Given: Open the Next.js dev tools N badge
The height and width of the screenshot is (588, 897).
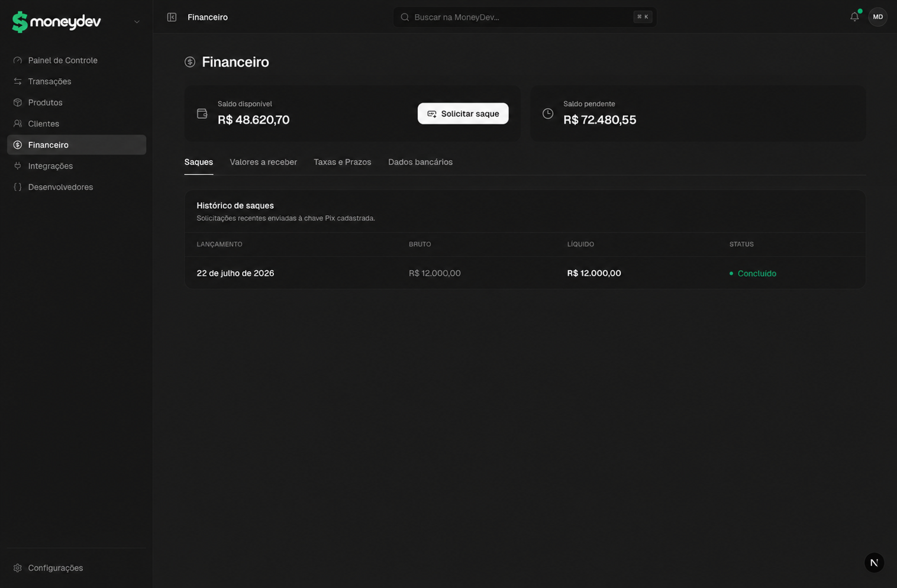Looking at the screenshot, I should (x=874, y=563).
